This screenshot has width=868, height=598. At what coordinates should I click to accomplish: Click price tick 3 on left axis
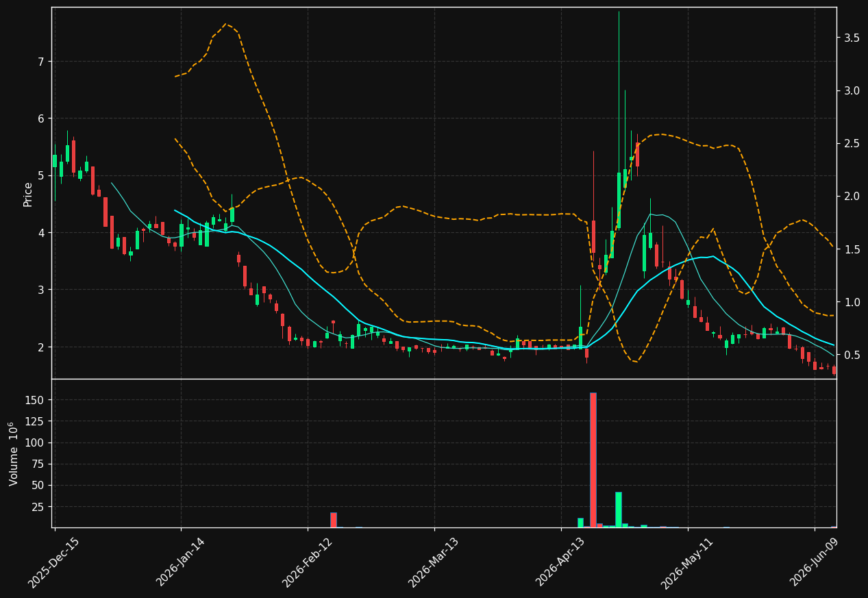tap(40, 290)
